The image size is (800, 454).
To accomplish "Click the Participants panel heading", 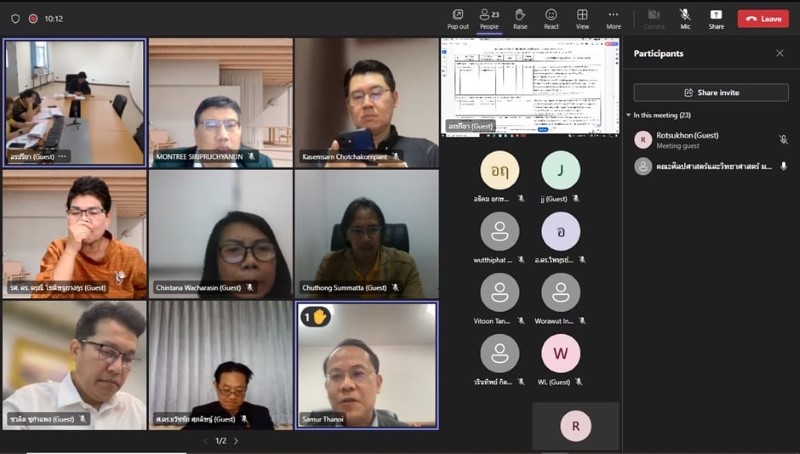I will pyautogui.click(x=658, y=54).
